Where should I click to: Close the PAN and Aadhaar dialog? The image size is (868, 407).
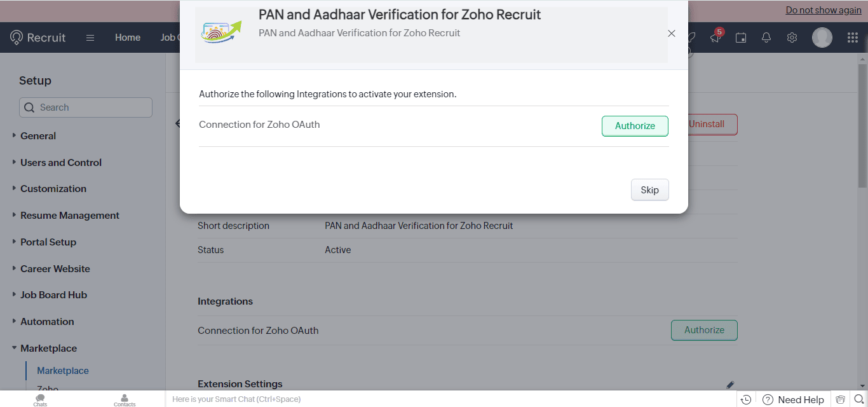point(672,33)
